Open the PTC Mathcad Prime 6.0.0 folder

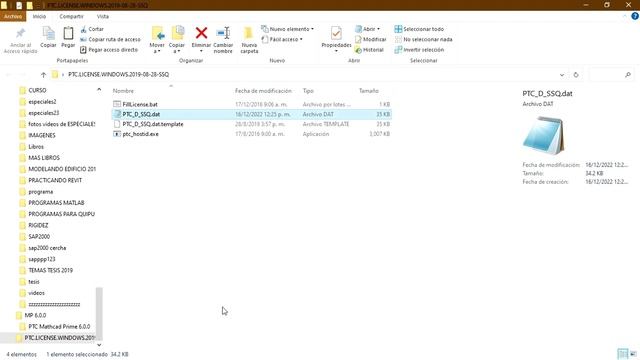point(59,327)
